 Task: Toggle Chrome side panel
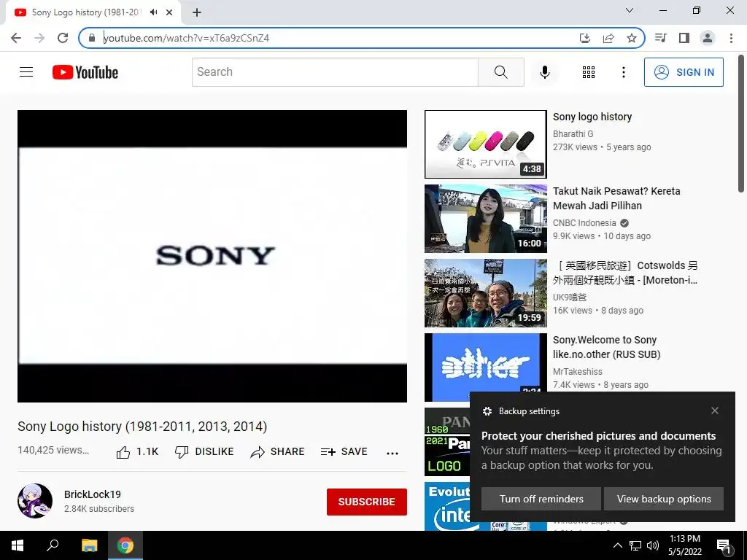pos(684,38)
